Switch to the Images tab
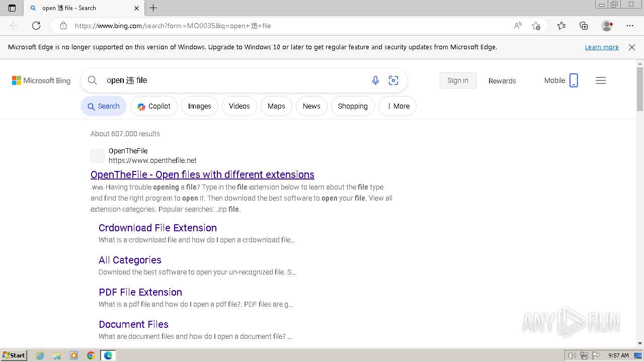The width and height of the screenshot is (644, 362). tap(200, 106)
